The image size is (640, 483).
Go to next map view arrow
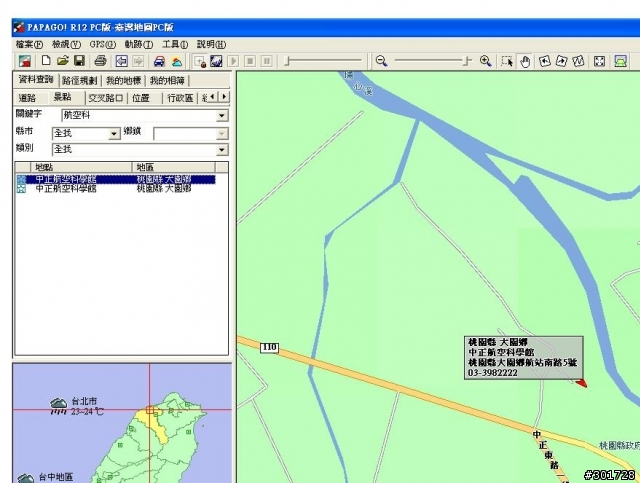[x=138, y=61]
